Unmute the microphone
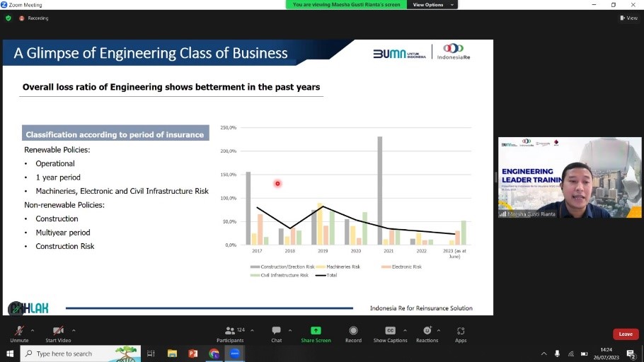Viewport: 644px width, 362px height. point(19,334)
